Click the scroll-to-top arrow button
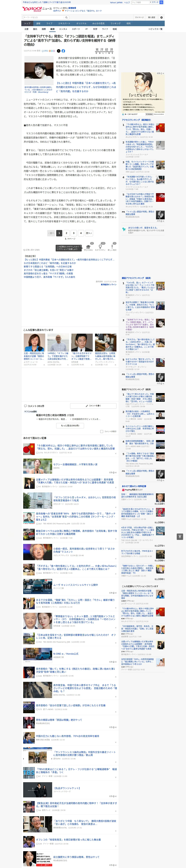Image resolution: width=186 pixels, height=868 pixels. 180,537
